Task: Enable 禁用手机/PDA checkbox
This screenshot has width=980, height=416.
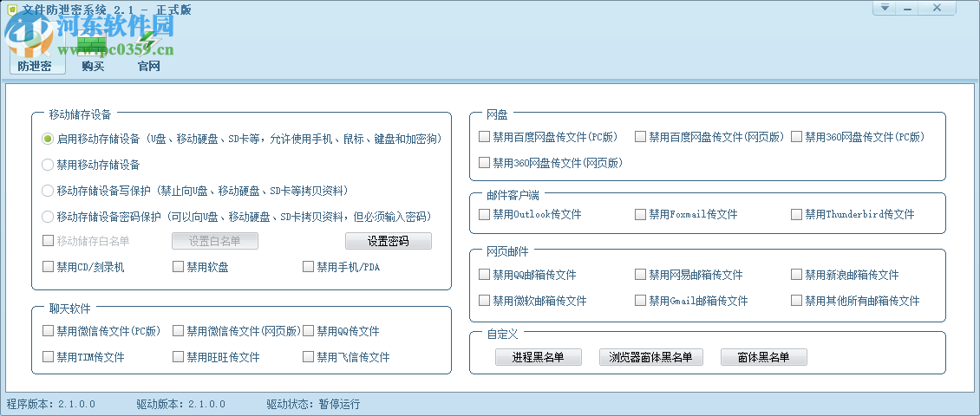Action: tap(308, 267)
